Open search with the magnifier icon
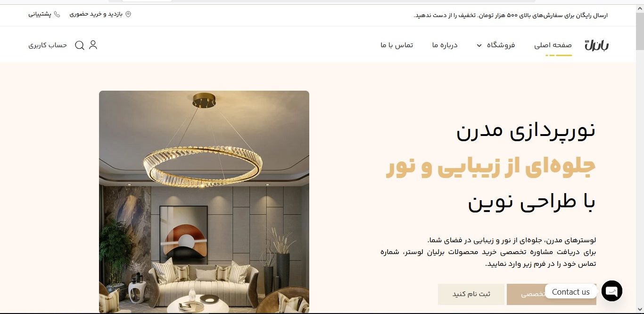Viewport: 644px width, 314px height. (80, 45)
